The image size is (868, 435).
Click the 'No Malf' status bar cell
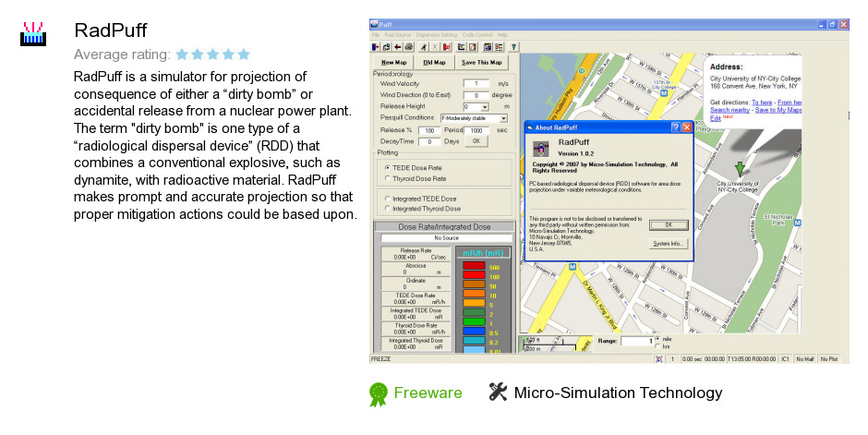[805, 359]
